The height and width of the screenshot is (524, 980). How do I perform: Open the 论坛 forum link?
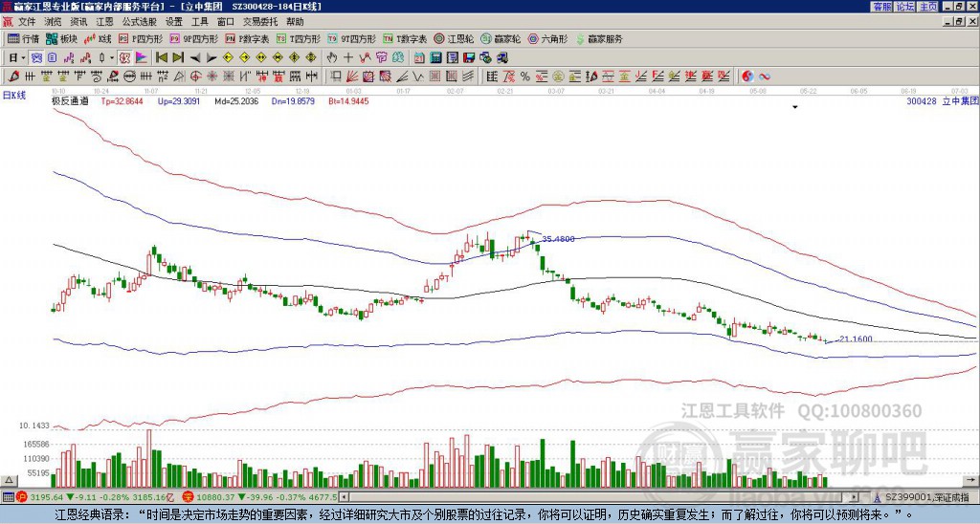tap(904, 7)
